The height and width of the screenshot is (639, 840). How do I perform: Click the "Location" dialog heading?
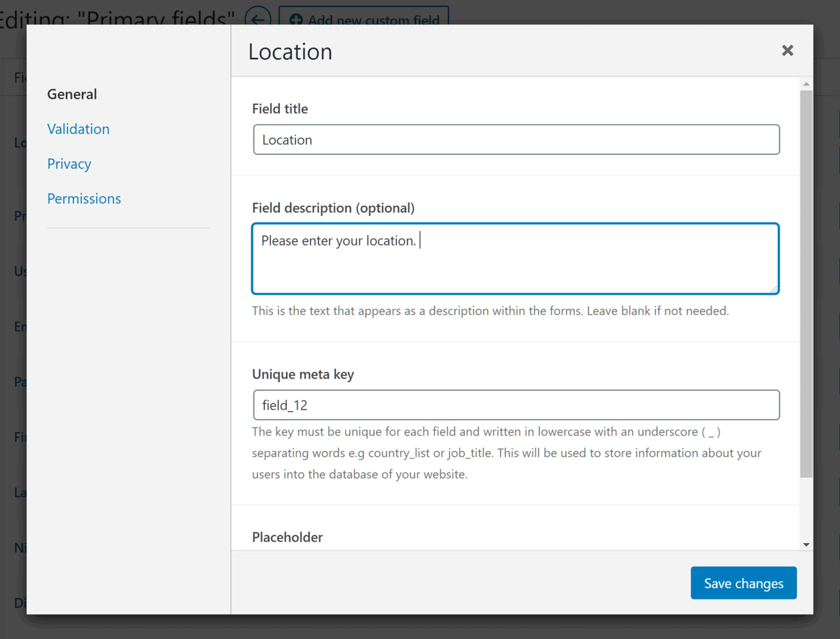(290, 52)
